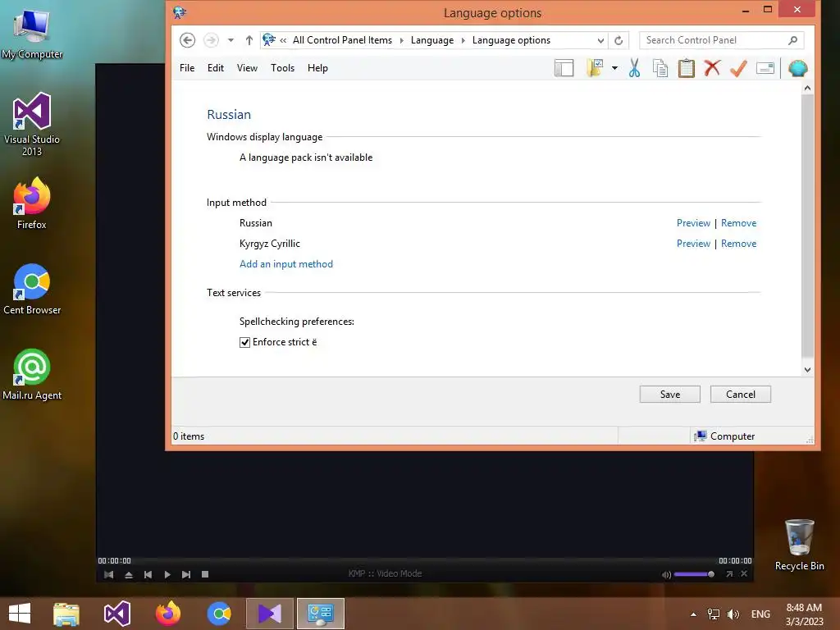
Task: Click the Forward navigation arrow
Action: (x=211, y=40)
